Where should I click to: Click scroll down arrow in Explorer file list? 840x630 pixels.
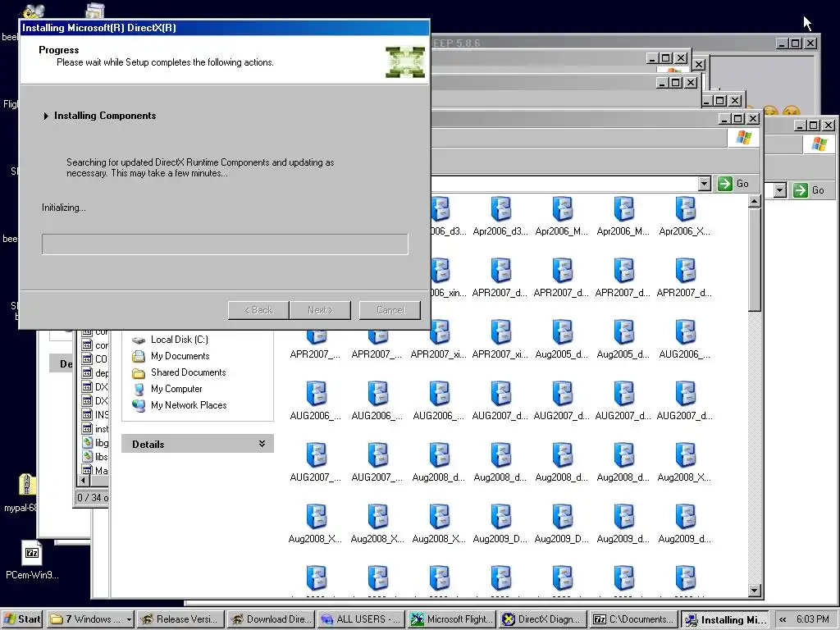pos(755,591)
